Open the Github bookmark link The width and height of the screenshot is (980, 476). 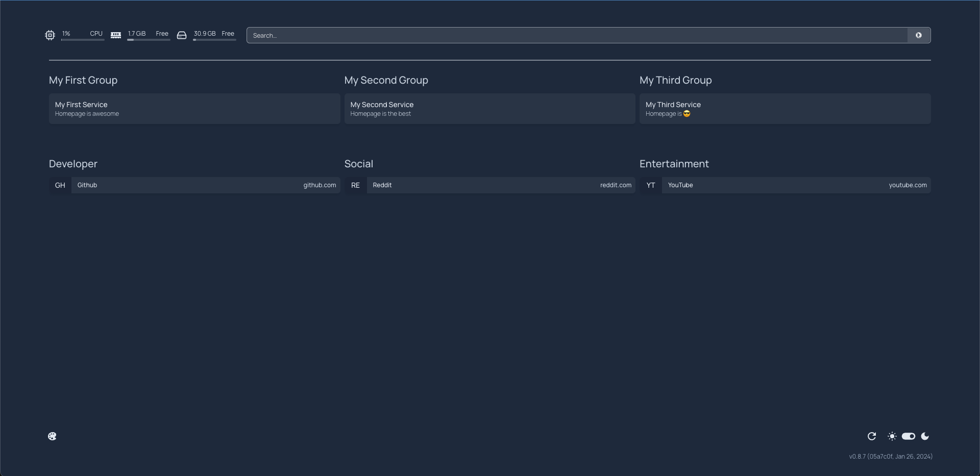pos(204,185)
